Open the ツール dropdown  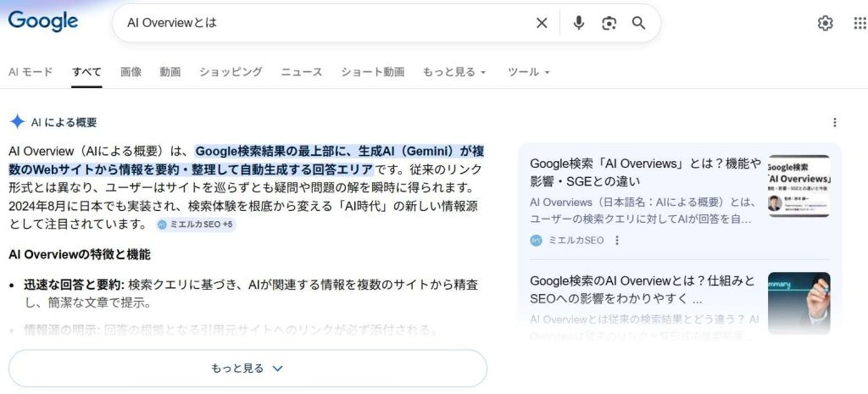click(529, 72)
